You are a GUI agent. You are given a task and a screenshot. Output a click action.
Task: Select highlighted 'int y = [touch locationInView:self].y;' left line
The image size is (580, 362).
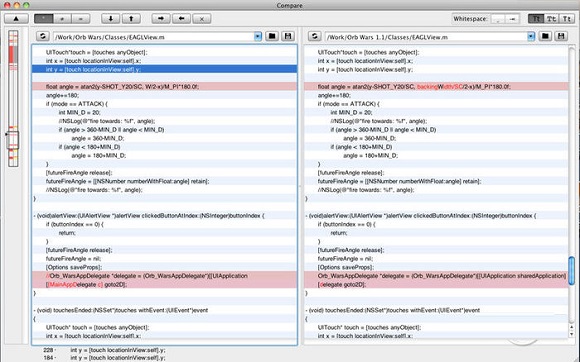[165, 69]
